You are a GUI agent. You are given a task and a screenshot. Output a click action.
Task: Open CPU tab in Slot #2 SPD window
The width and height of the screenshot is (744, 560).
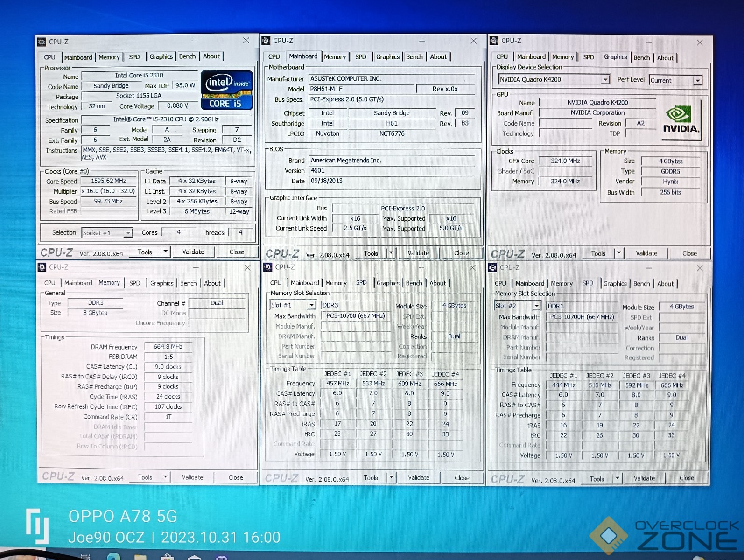point(500,283)
